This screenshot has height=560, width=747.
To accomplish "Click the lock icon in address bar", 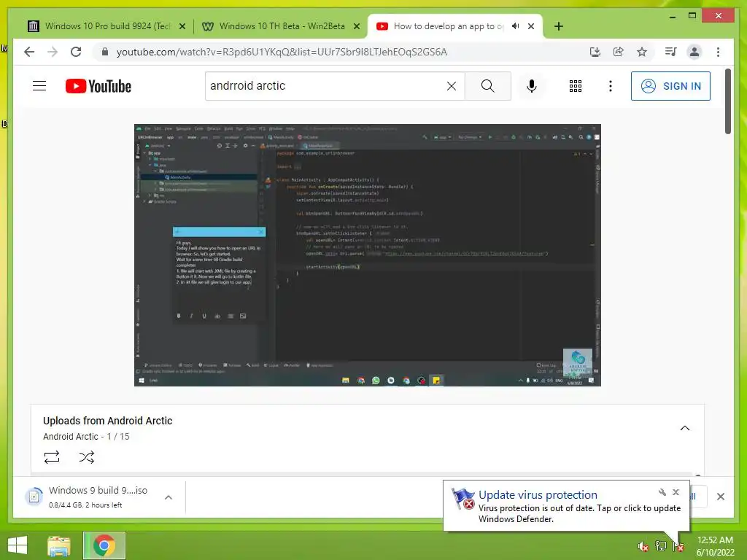I will coord(105,52).
